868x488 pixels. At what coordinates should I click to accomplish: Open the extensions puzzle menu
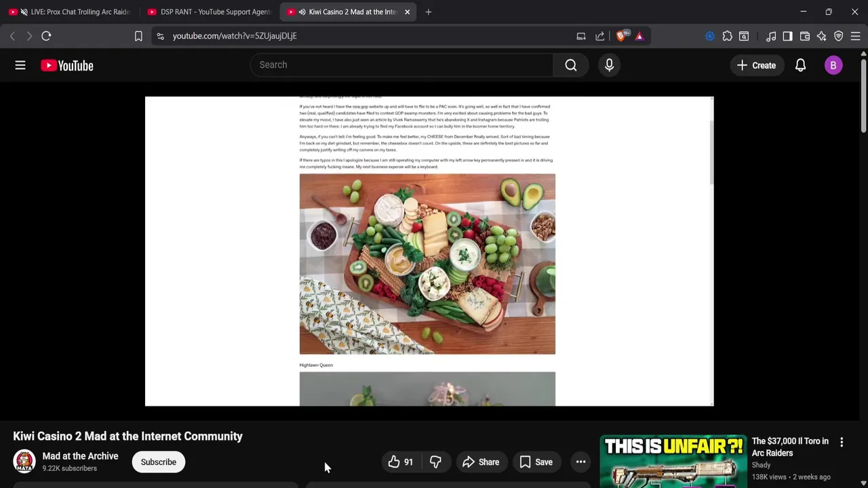point(727,36)
